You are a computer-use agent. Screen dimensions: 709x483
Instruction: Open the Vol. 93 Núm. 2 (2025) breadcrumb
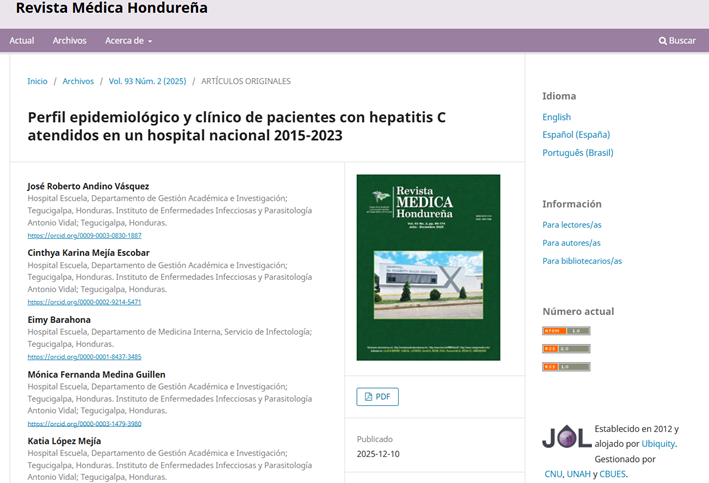pos(147,81)
